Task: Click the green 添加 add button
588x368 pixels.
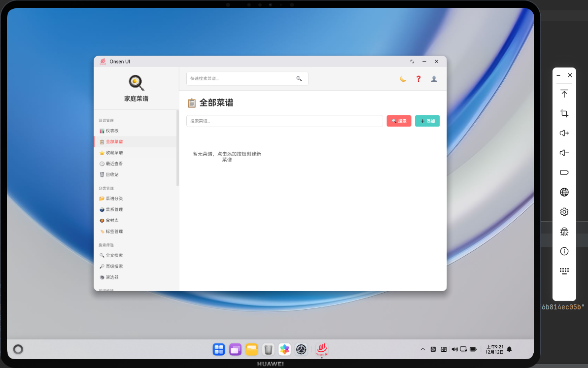Action: tap(427, 121)
